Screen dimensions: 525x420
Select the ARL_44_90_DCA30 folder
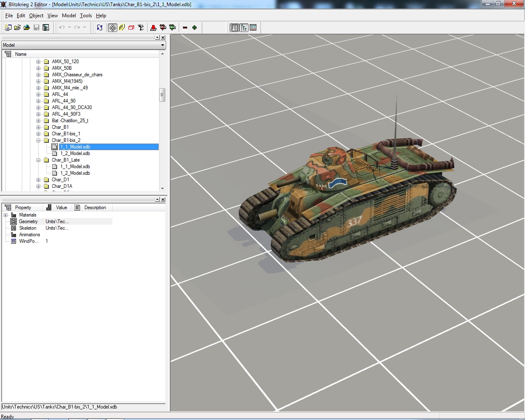coord(72,107)
